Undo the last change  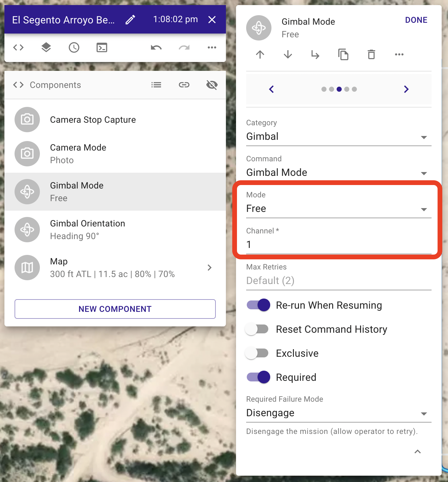(156, 47)
